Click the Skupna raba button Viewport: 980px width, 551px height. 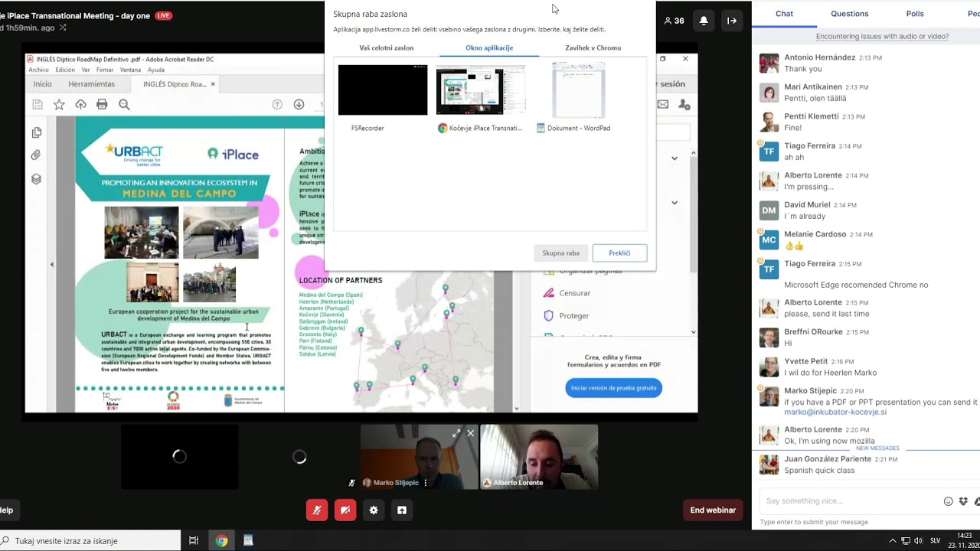561,253
